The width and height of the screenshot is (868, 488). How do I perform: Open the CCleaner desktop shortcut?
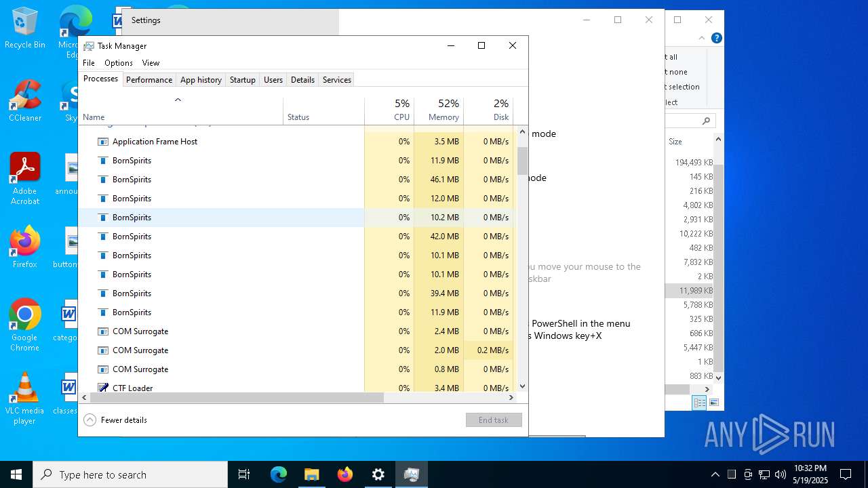[x=25, y=101]
